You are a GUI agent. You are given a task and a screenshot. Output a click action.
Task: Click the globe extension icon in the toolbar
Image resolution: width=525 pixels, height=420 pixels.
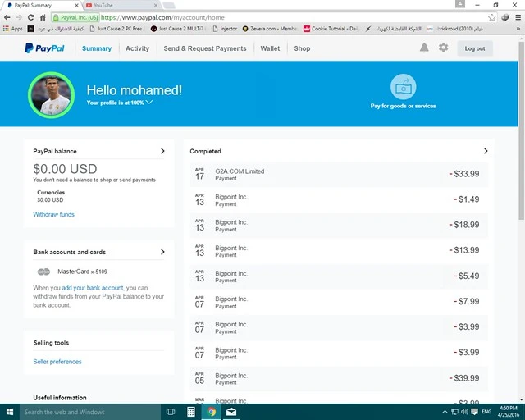[505, 17]
